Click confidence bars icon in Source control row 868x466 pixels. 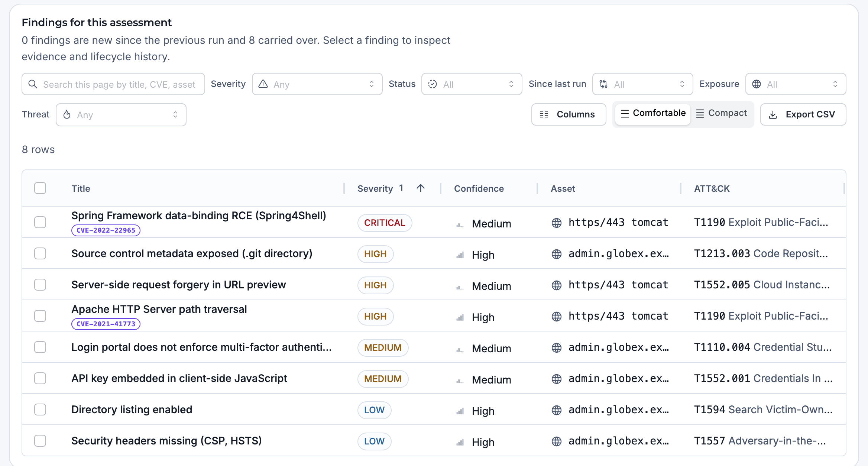pos(460,255)
